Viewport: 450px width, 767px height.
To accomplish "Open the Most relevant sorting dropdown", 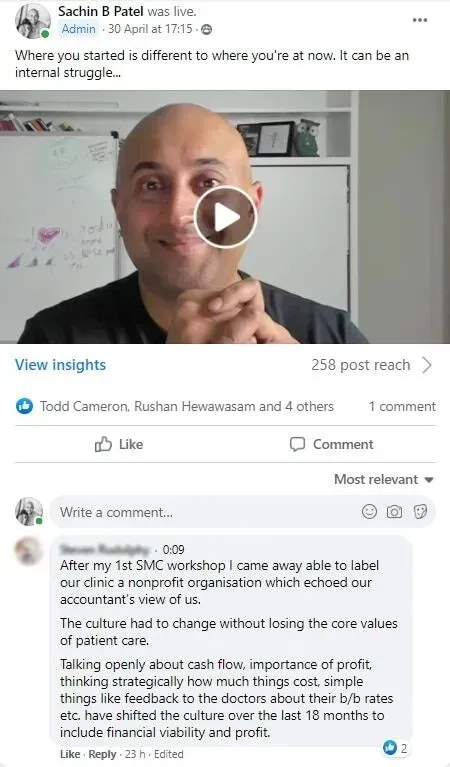I will pos(384,479).
